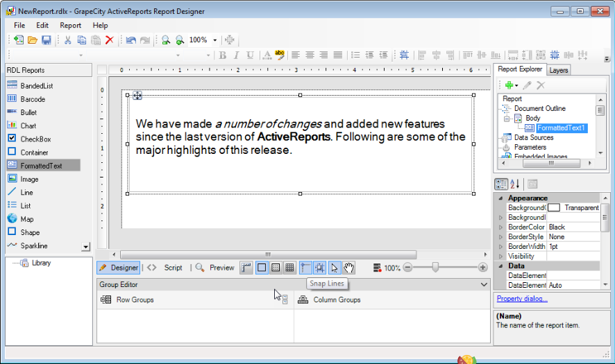Open Property Pages icon in the property grid
This screenshot has width=615, height=364.
532,184
